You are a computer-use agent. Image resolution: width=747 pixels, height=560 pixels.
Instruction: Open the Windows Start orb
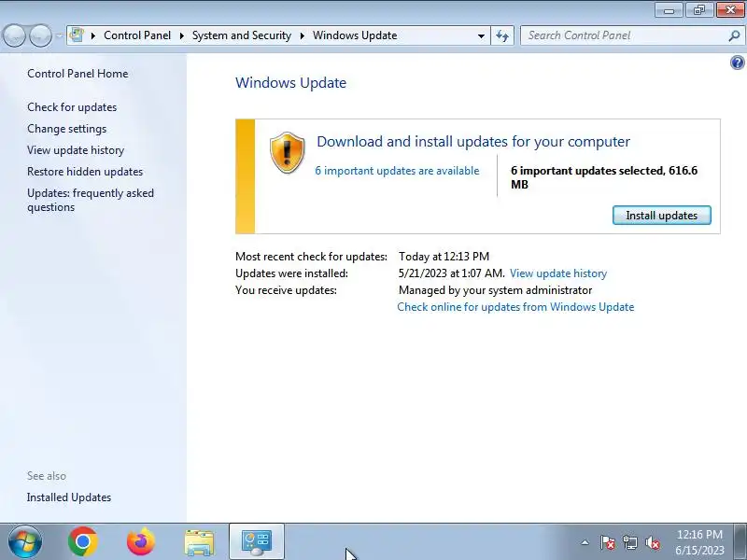click(x=25, y=541)
